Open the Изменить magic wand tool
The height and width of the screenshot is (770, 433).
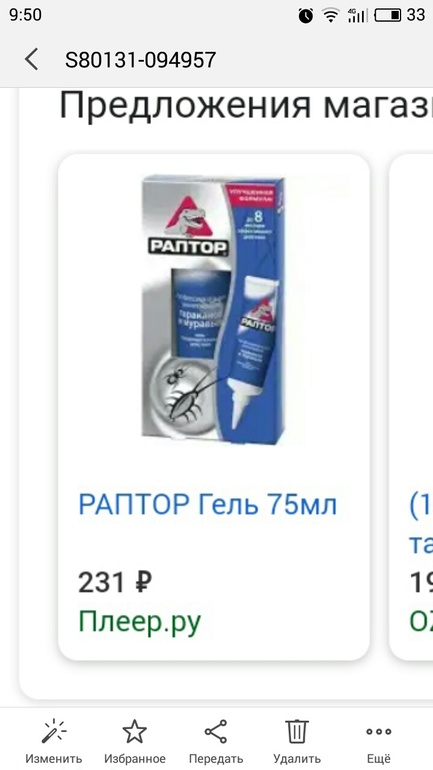pyautogui.click(x=54, y=732)
